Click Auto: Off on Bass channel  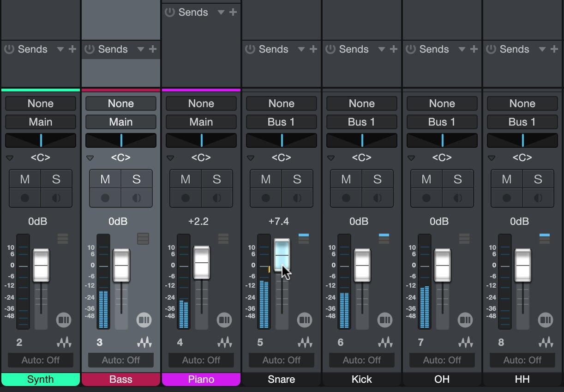(121, 360)
